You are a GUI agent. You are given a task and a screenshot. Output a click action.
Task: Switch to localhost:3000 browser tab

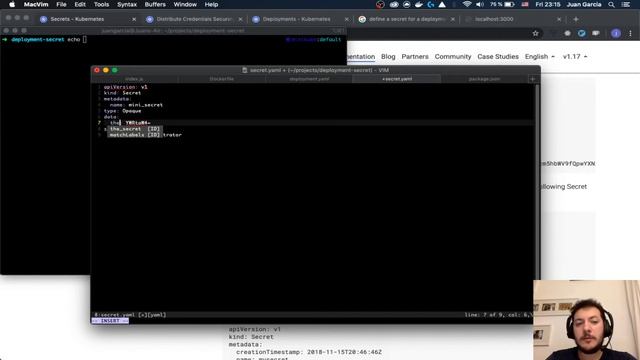(x=512, y=19)
